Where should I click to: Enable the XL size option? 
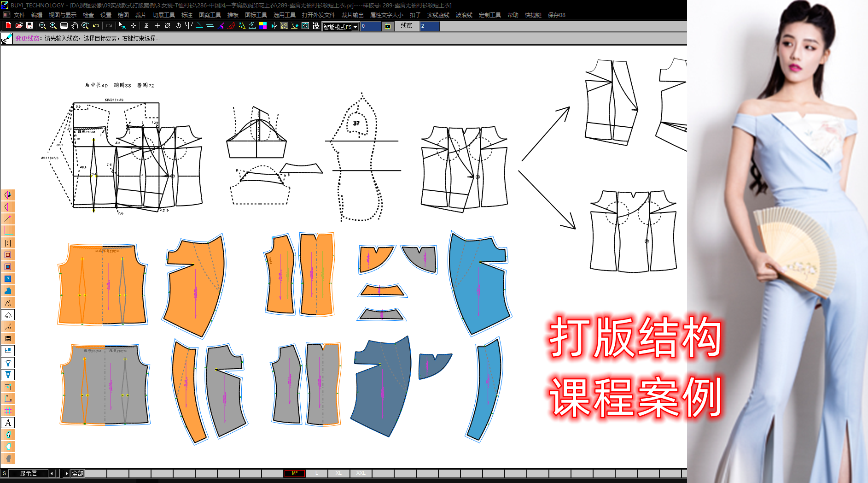coord(339,473)
